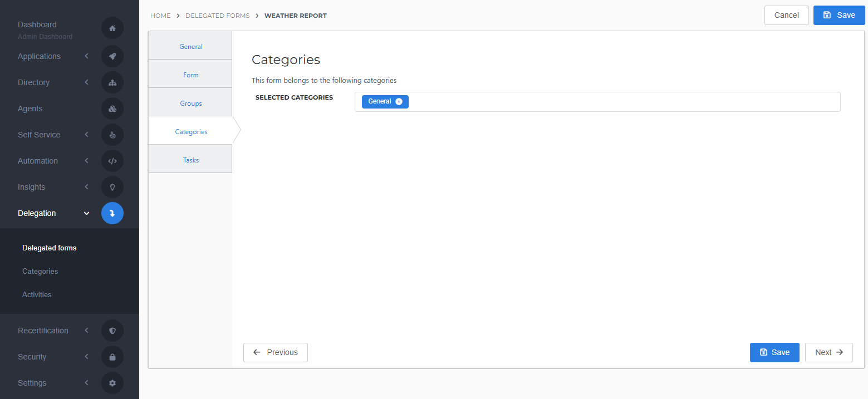Expand the Directory menu chevron

[86, 82]
